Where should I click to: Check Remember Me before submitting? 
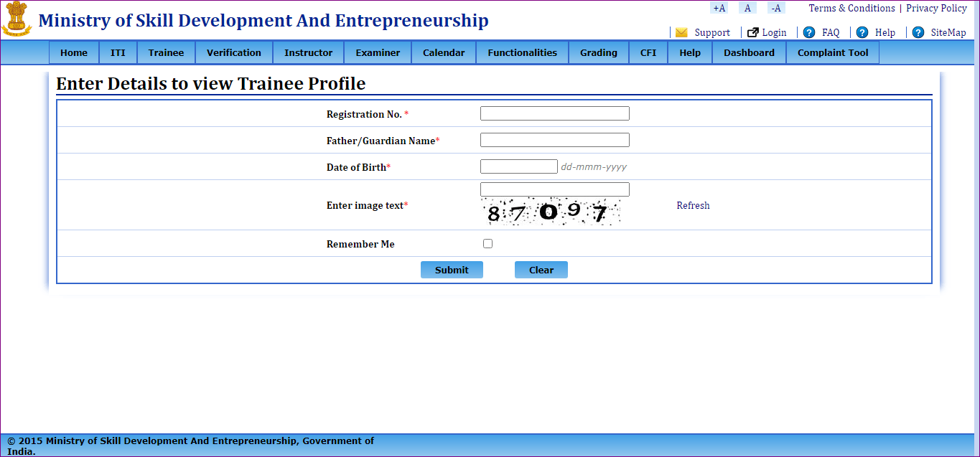487,243
